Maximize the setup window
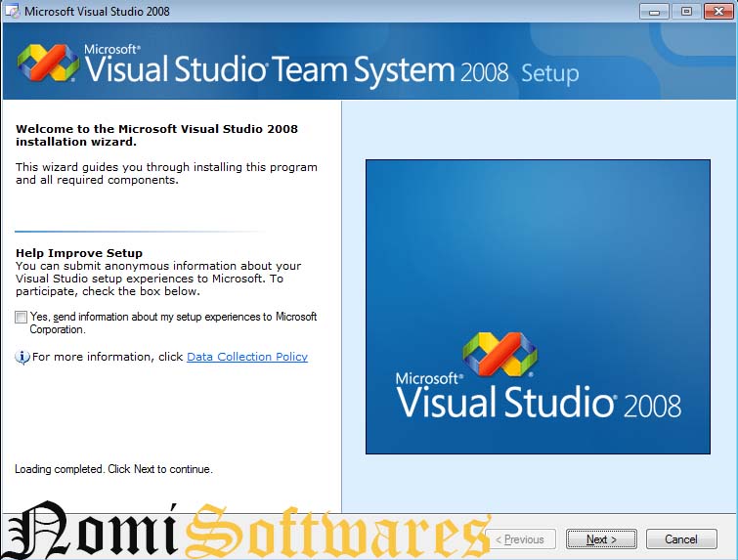 coord(686,12)
